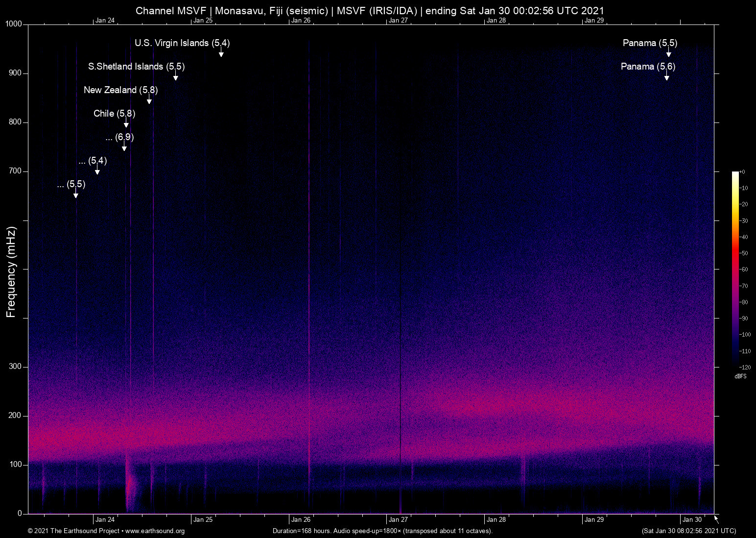The height and width of the screenshot is (538, 756).
Task: Click the chart title starting 'Channel MSVF'
Action: click(x=370, y=11)
